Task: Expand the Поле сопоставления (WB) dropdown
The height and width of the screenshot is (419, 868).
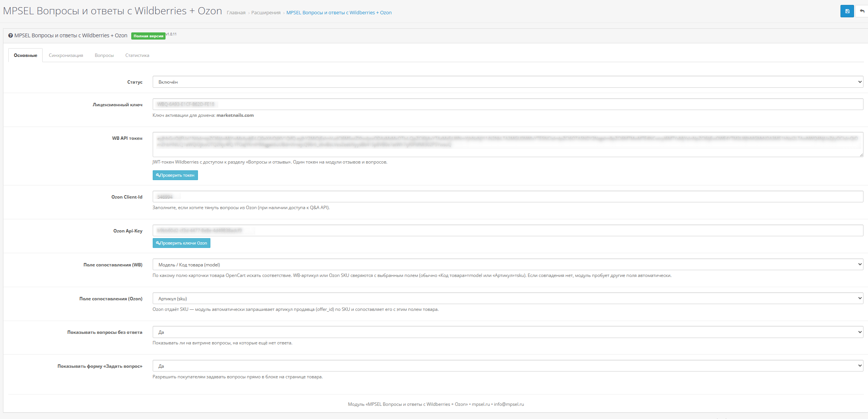Action: [x=508, y=265]
